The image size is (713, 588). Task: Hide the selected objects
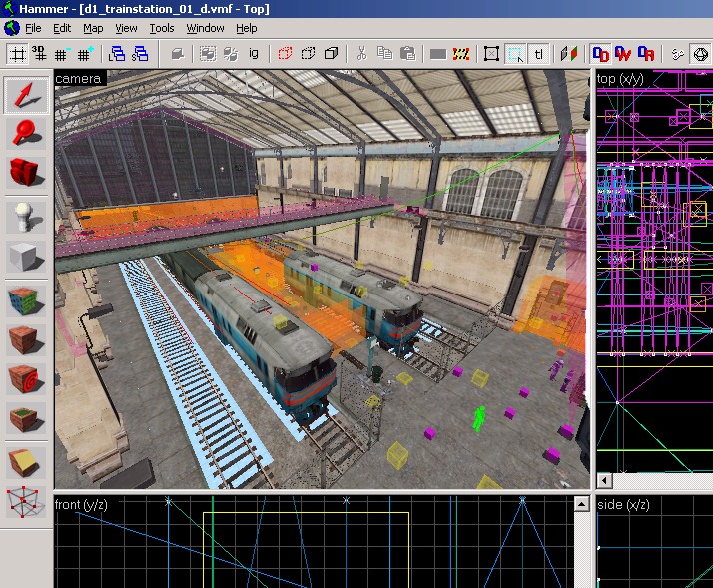click(x=285, y=54)
